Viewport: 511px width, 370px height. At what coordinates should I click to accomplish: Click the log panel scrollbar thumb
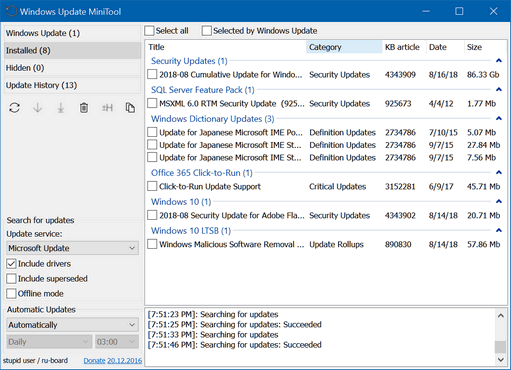[500, 347]
